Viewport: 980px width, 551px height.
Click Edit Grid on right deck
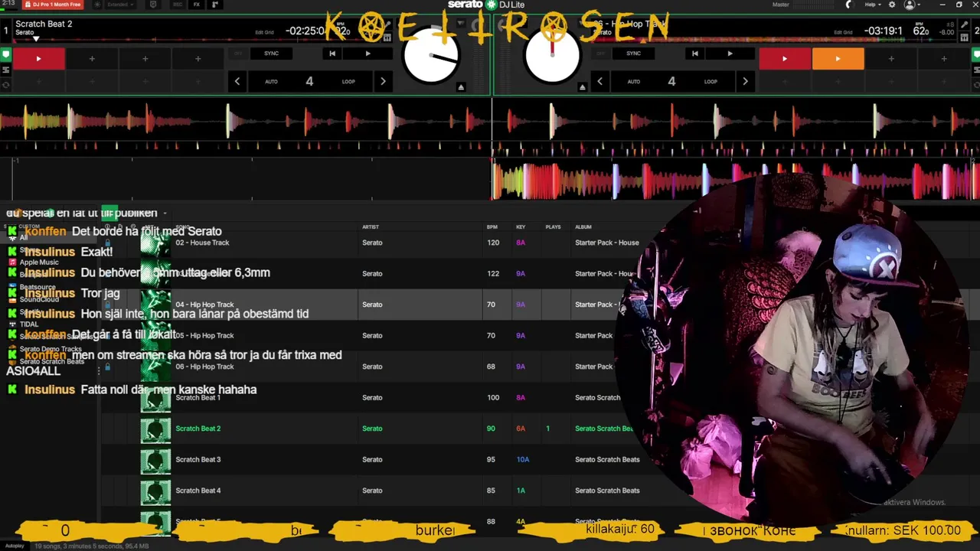[843, 32]
